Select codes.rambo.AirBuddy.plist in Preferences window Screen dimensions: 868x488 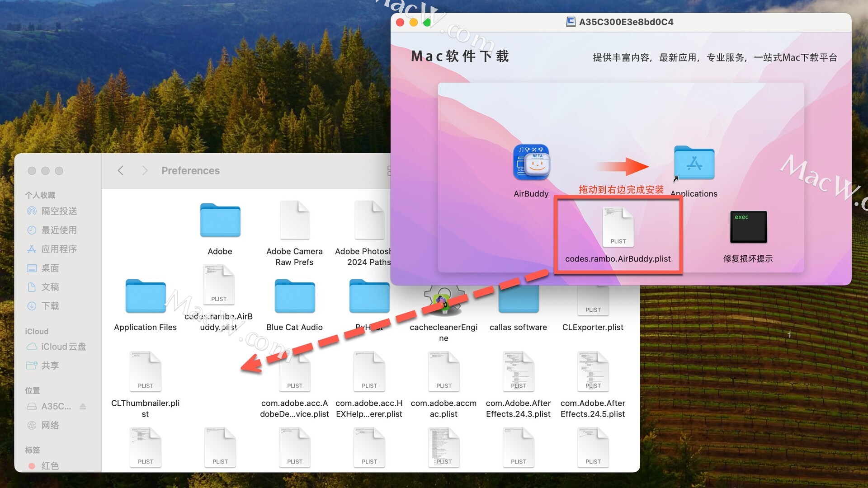[x=219, y=284]
